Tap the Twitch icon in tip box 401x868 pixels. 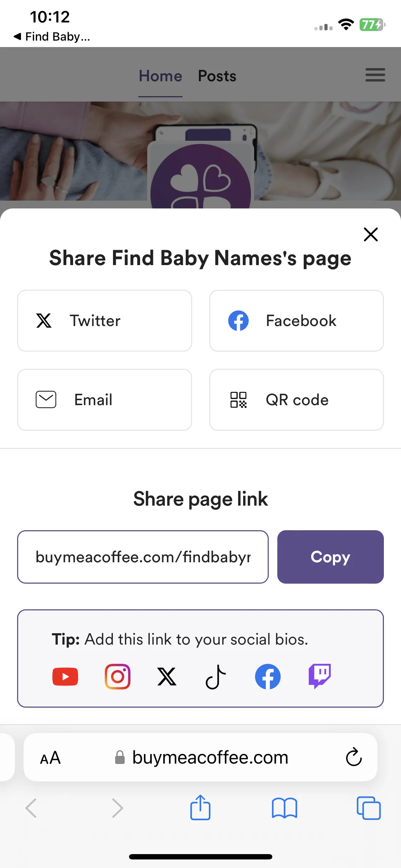tap(320, 676)
